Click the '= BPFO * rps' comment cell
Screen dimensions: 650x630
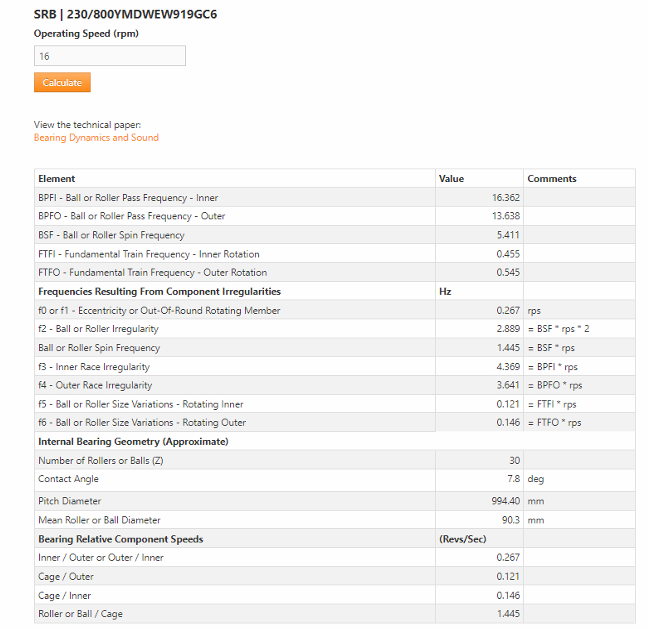(x=554, y=385)
